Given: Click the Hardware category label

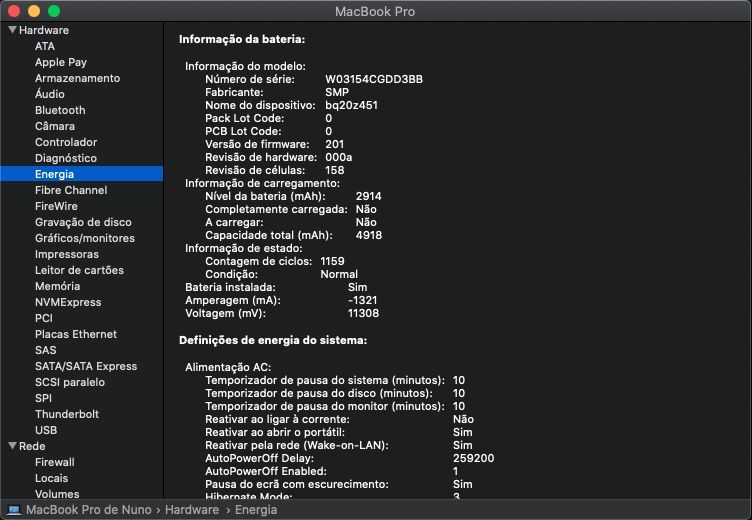Looking at the screenshot, I should (44, 30).
